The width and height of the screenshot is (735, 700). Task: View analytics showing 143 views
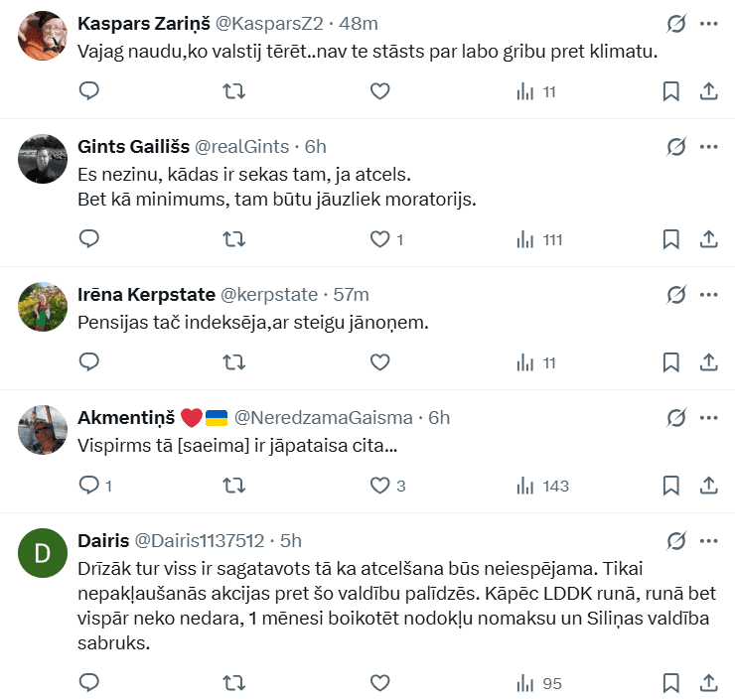(542, 486)
